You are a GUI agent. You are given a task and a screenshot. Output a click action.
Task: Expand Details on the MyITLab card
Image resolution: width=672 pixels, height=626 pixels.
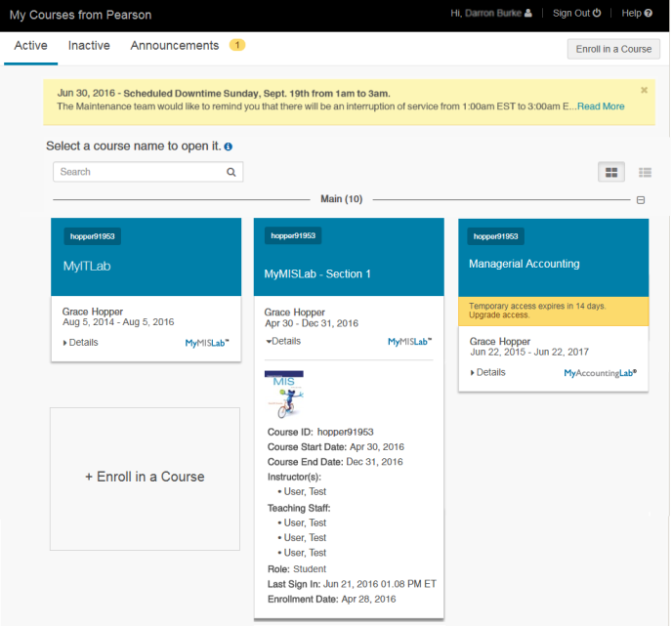81,343
